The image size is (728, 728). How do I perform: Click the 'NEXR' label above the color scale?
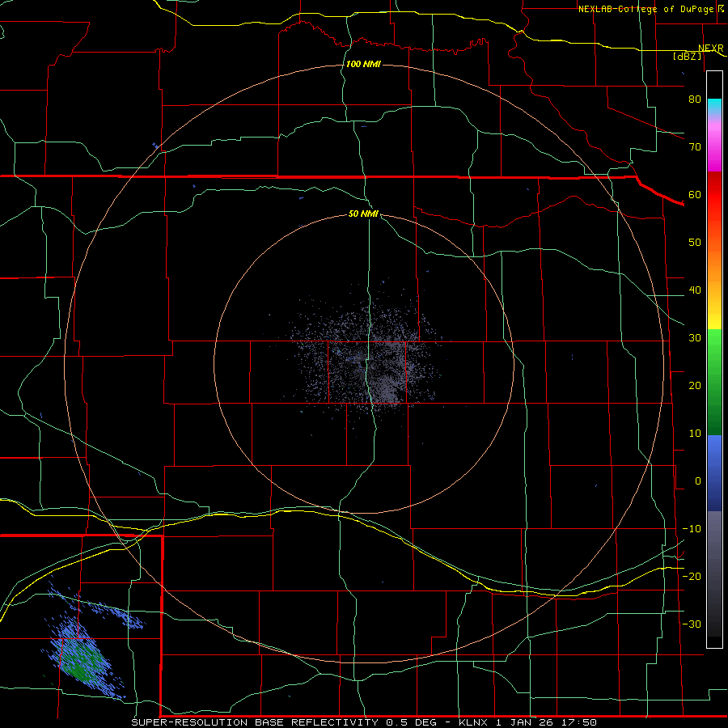coord(710,48)
